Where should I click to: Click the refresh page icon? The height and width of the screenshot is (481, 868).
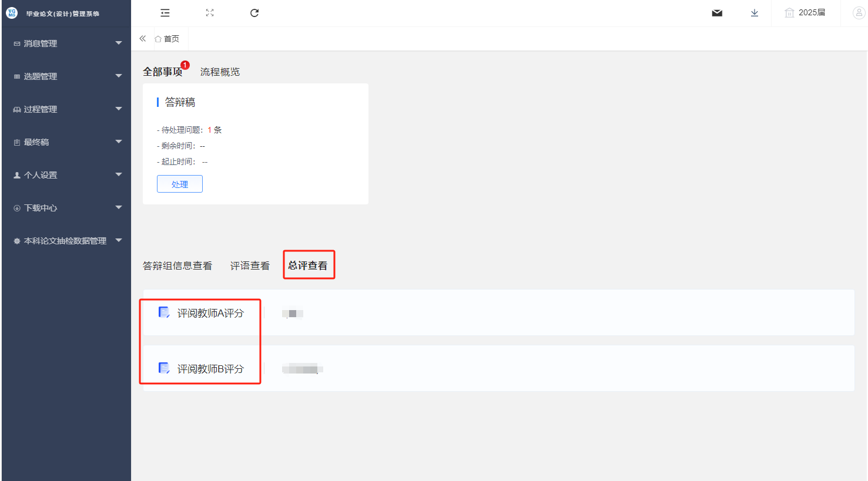tap(254, 13)
